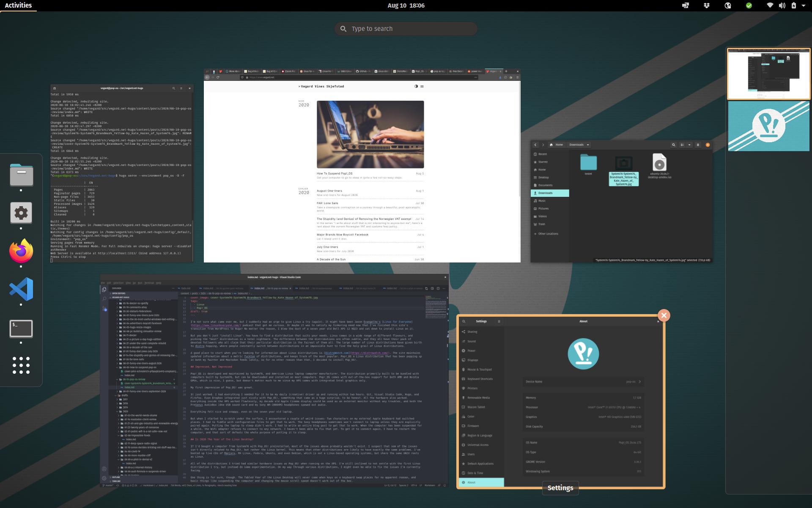Open Date & Time panel in Settings
This screenshot has width=812, height=508.
[x=481, y=473]
